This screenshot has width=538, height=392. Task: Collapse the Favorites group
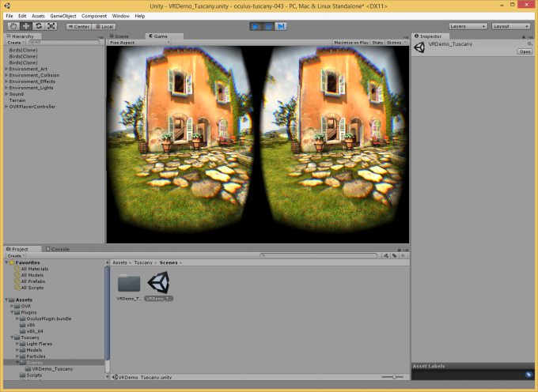[6, 262]
